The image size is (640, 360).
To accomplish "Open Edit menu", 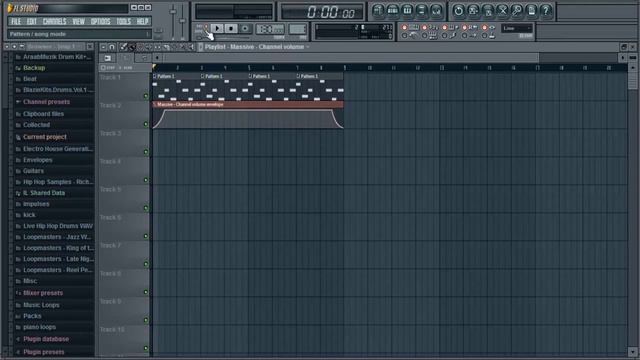I will pos(31,21).
